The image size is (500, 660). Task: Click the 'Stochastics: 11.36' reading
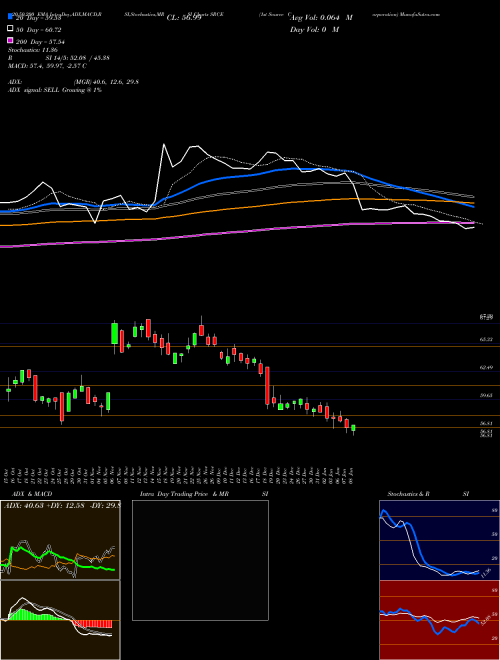click(x=33, y=50)
